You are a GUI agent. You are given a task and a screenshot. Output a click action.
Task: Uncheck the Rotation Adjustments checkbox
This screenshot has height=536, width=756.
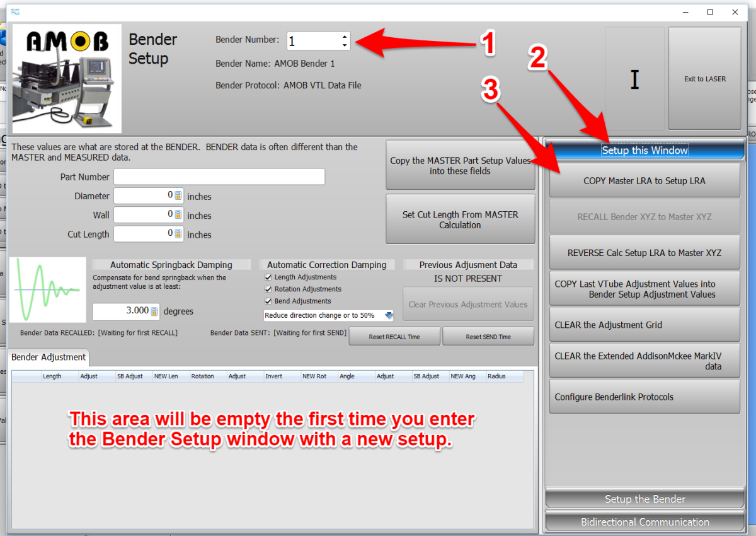point(268,289)
